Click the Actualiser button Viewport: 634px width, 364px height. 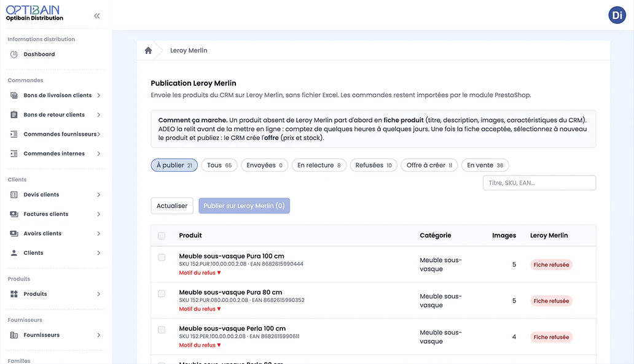(x=172, y=206)
